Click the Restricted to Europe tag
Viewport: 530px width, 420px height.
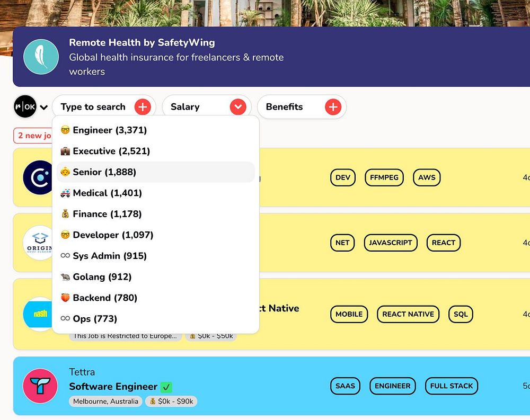coord(126,336)
